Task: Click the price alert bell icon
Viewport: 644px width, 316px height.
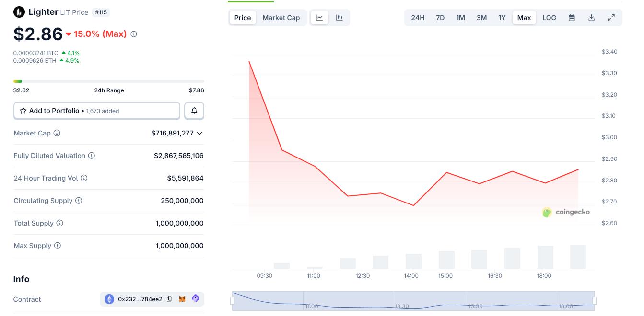Action: 194,111
